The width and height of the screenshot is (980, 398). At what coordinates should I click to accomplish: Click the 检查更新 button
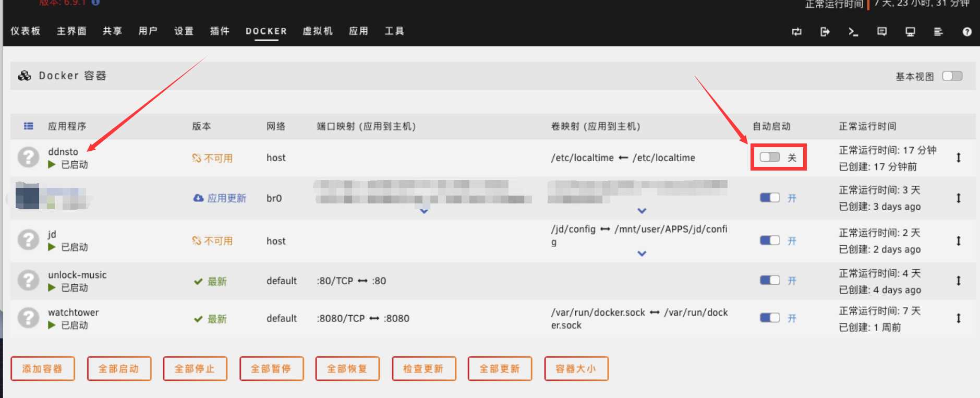(424, 369)
